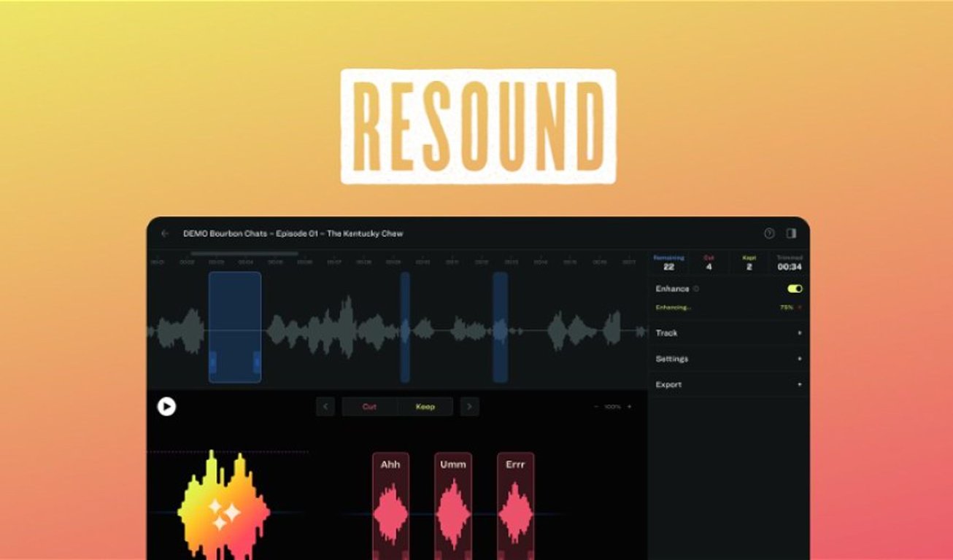Viewport: 953px width, 560px height.
Task: Select the Cut 4 counter tab
Action: (x=709, y=262)
